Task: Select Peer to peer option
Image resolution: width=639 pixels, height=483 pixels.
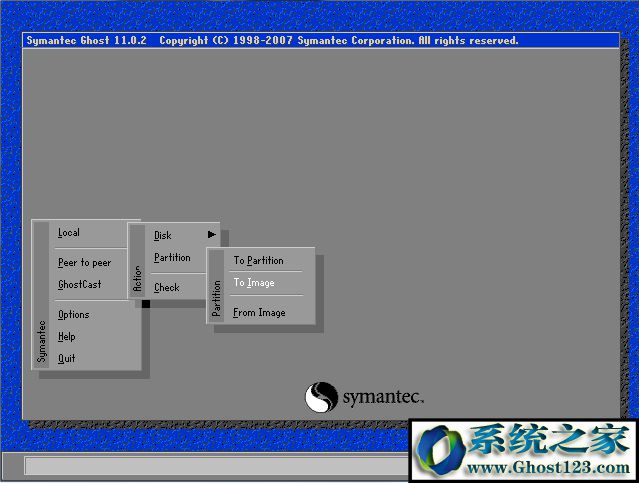Action: [84, 263]
